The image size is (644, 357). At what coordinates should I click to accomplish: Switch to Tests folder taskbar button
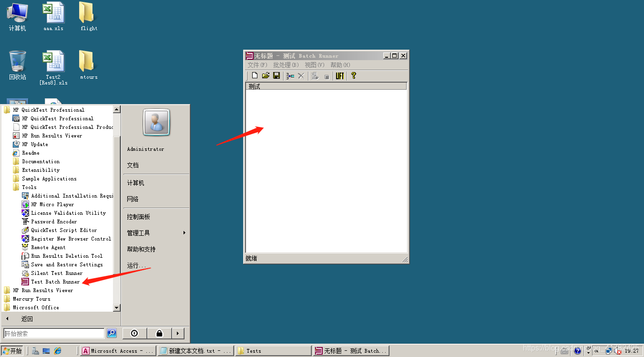click(273, 351)
